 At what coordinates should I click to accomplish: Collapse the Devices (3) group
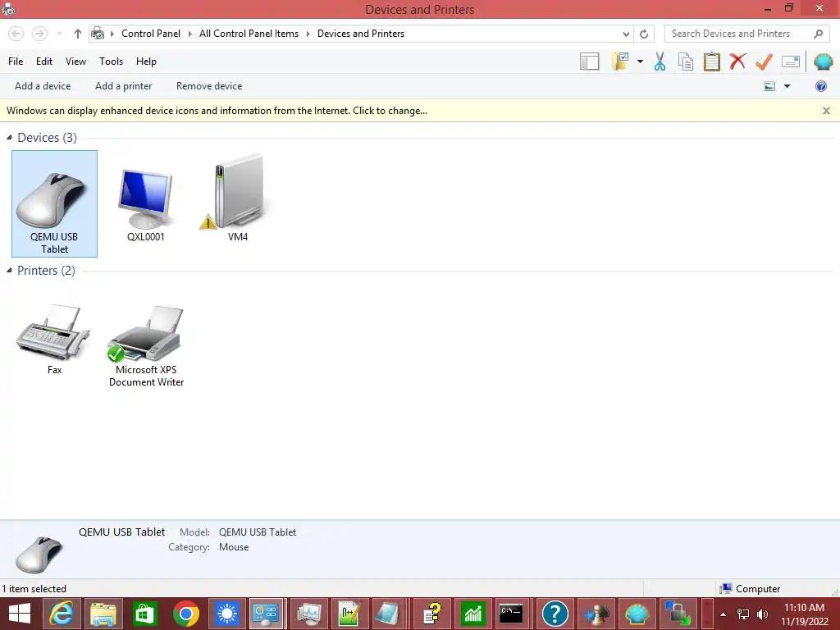9,138
